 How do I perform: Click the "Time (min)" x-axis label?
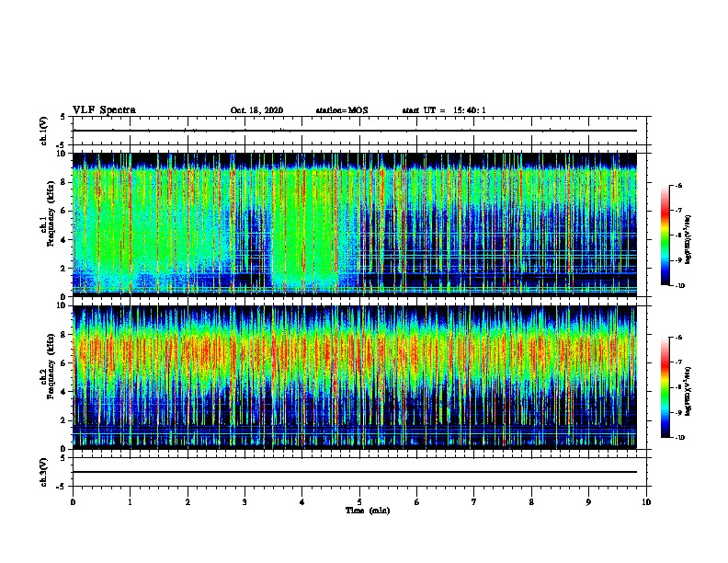coord(368,511)
